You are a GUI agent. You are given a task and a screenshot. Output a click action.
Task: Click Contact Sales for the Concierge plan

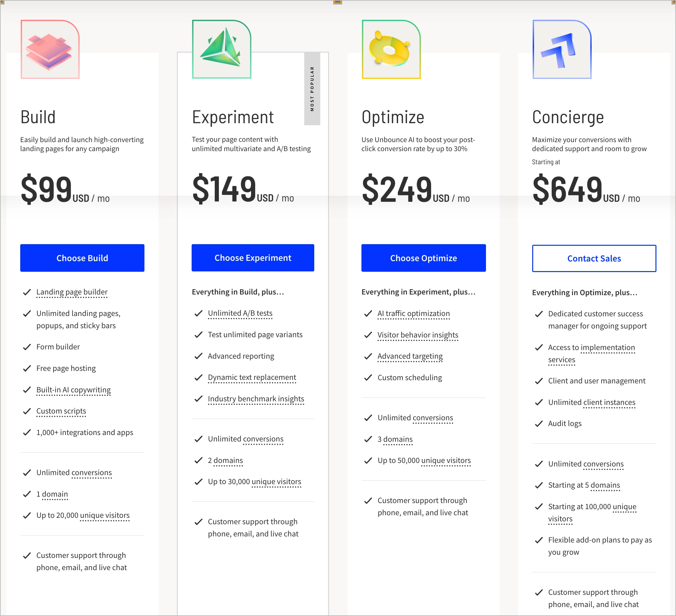point(594,258)
